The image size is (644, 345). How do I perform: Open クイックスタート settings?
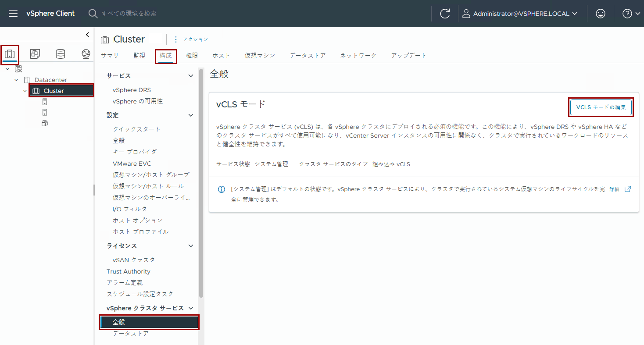pos(137,129)
